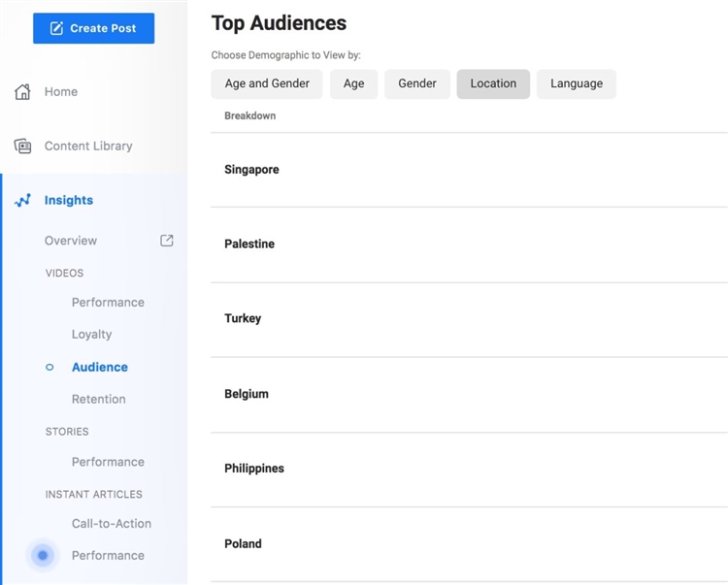Open Call-to-Action under Instant Articles
Screen dimensions: 728x585
tap(112, 524)
